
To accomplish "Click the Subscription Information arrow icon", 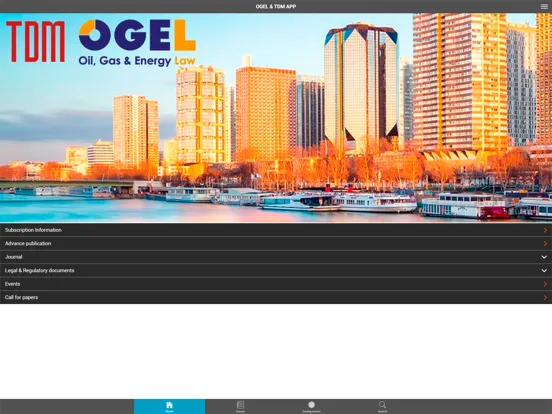I will click(545, 230).
